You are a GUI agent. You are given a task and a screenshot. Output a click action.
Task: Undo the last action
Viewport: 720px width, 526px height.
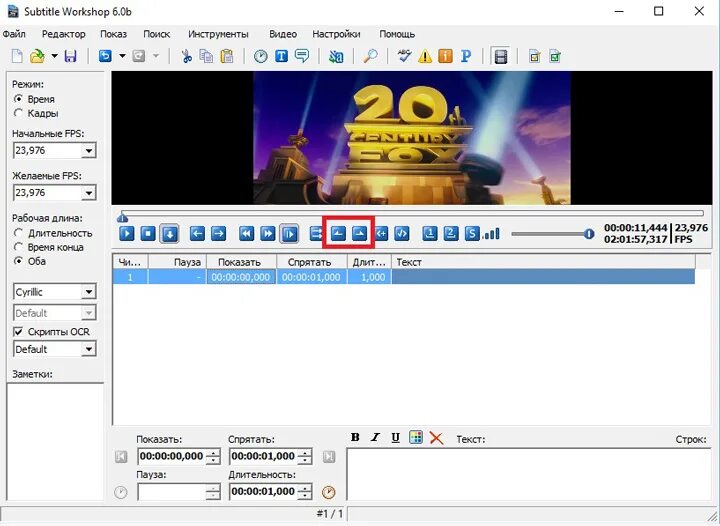[x=105, y=56]
